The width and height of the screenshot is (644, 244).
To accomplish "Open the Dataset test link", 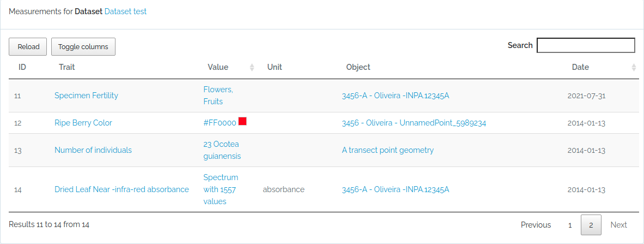I will [125, 11].
